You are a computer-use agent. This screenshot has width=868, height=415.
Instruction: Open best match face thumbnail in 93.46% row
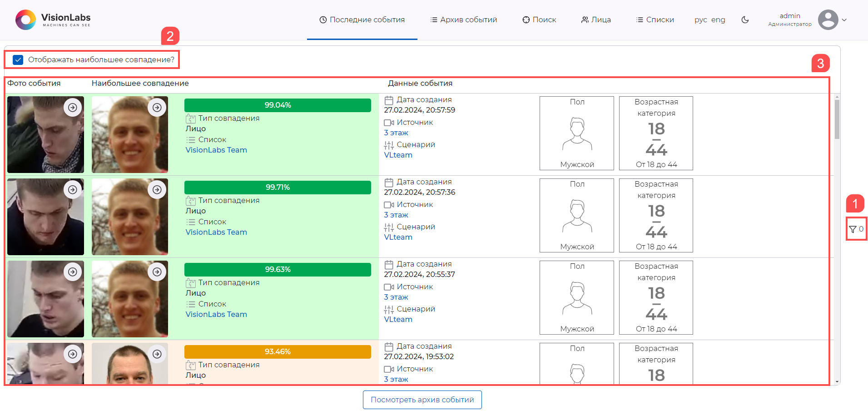(130, 364)
